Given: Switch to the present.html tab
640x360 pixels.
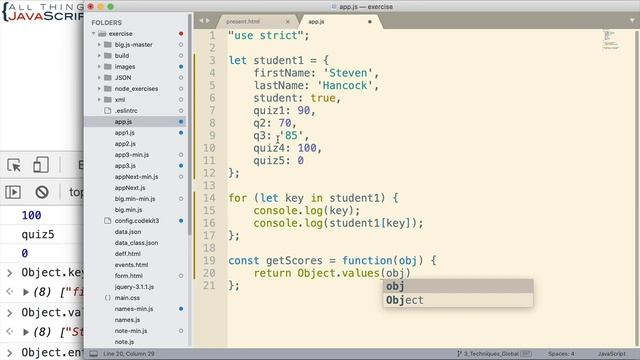Looking at the screenshot, I should coord(243,22).
